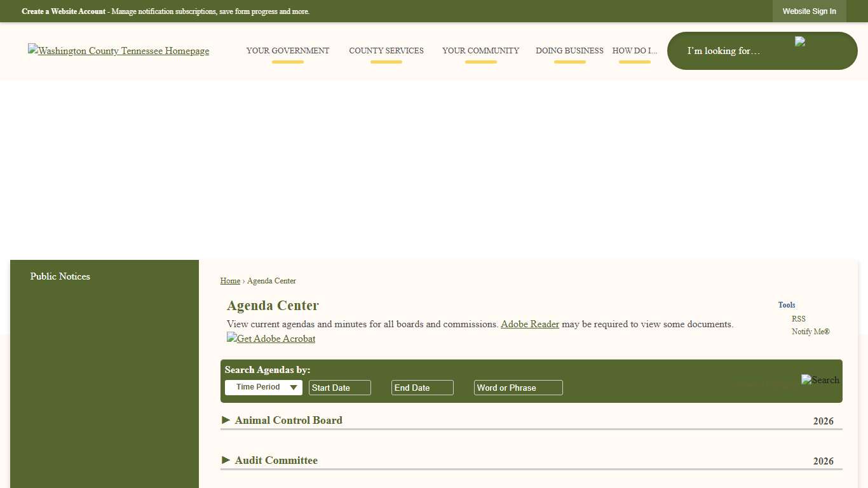The image size is (868, 488).
Task: Click Create a Website Account
Action: click(64, 11)
